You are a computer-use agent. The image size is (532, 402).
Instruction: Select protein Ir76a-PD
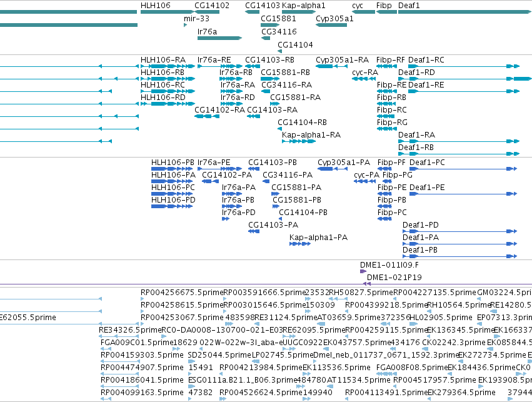(x=239, y=213)
